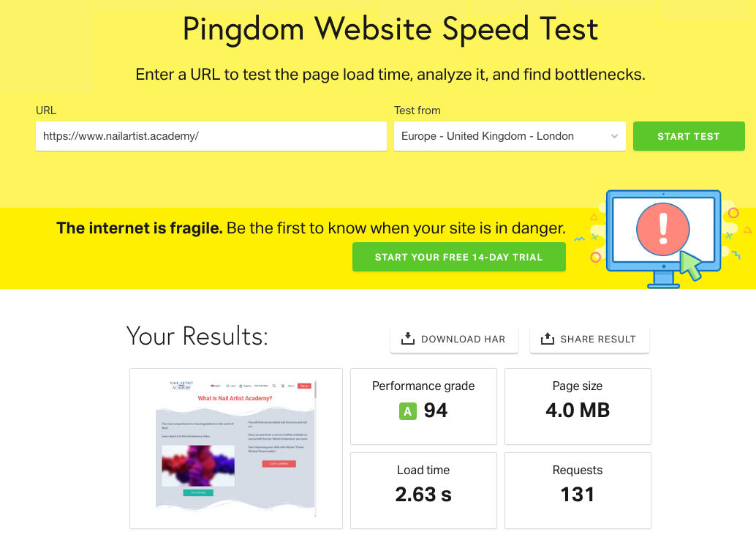Click the share icon on SHARE RESULT
756x551 pixels.
pyautogui.click(x=547, y=338)
